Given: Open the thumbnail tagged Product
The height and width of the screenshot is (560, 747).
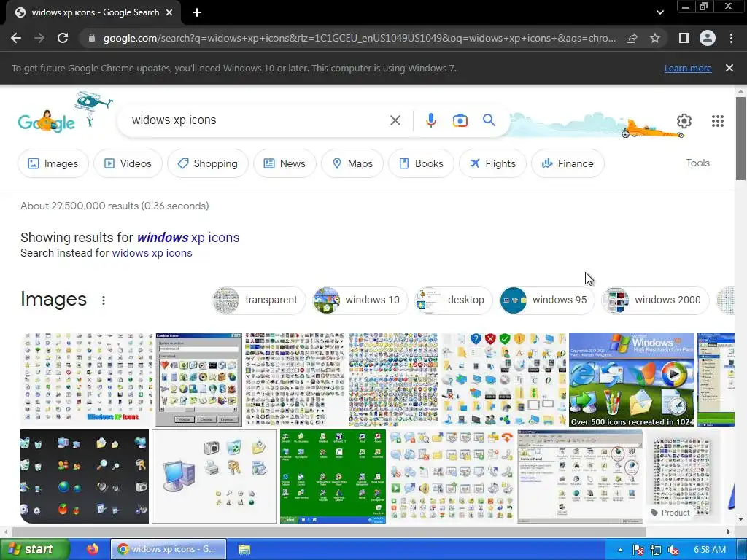Looking at the screenshot, I should click(682, 476).
